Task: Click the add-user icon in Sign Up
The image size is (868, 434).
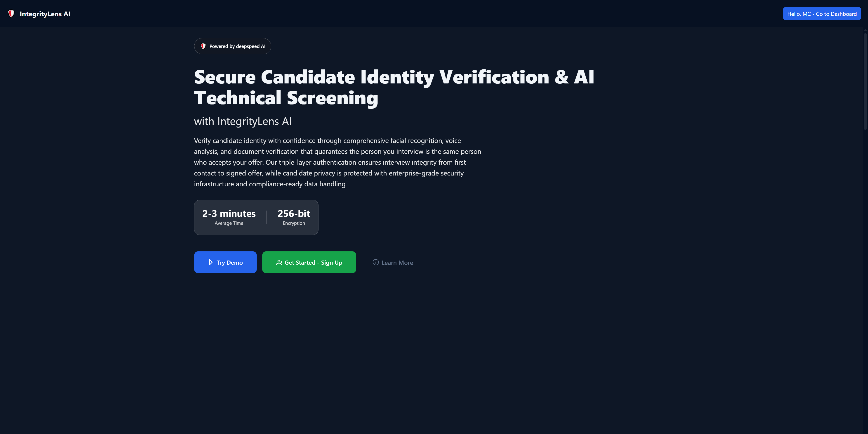Action: pyautogui.click(x=279, y=262)
